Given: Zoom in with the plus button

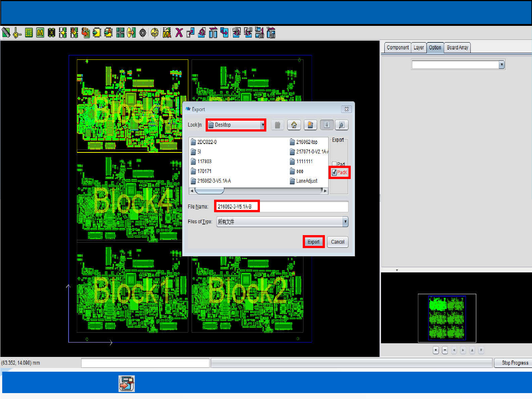Looking at the screenshot, I should (x=436, y=350).
